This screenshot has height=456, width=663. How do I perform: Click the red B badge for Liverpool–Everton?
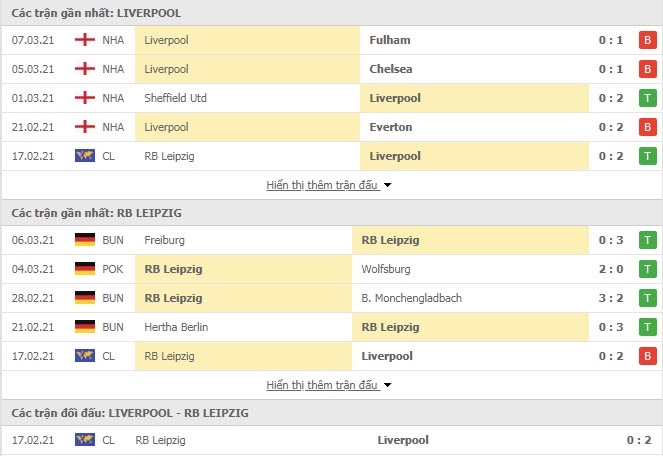647,127
